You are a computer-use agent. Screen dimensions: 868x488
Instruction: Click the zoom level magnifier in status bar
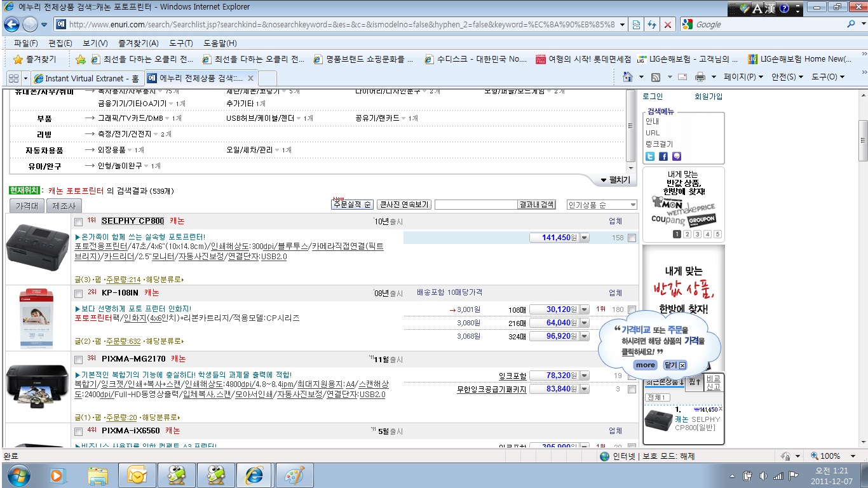[x=815, y=456]
